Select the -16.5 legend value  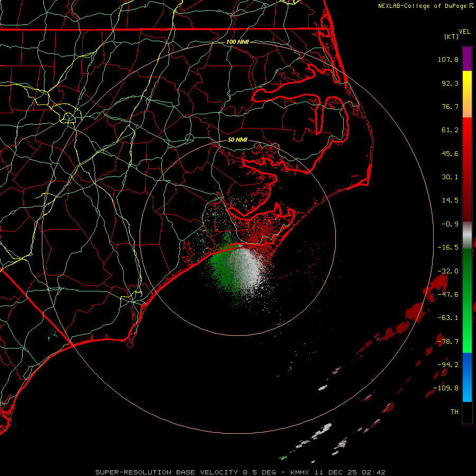(x=448, y=248)
